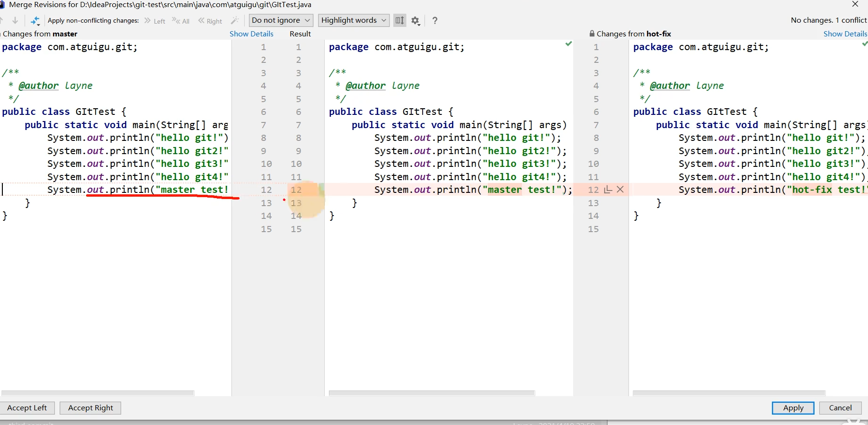
Task: Click the 'Result' pane header label
Action: (300, 34)
